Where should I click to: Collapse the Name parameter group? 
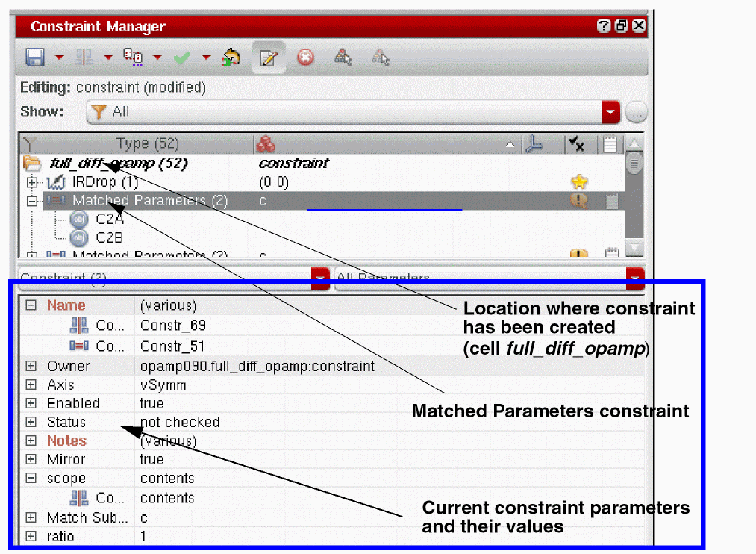31,305
